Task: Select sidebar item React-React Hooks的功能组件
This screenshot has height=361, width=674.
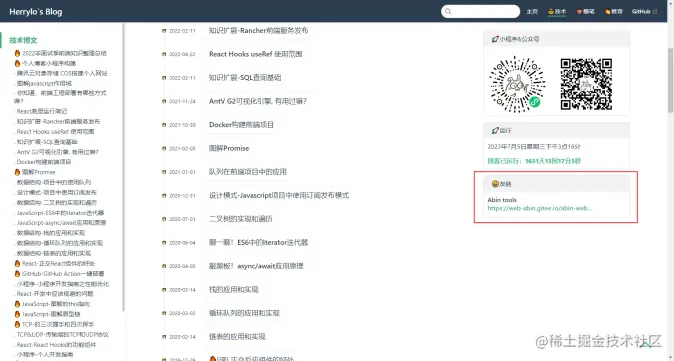Action: [56, 345]
